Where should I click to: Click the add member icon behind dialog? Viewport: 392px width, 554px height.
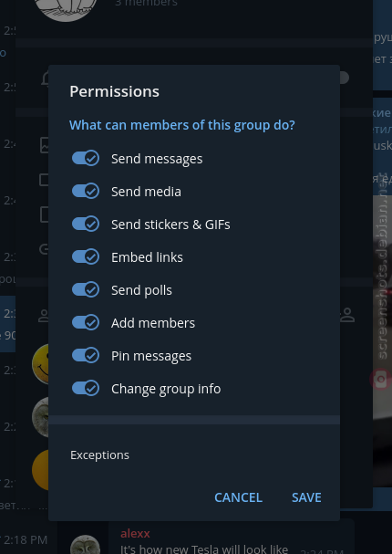point(346,315)
